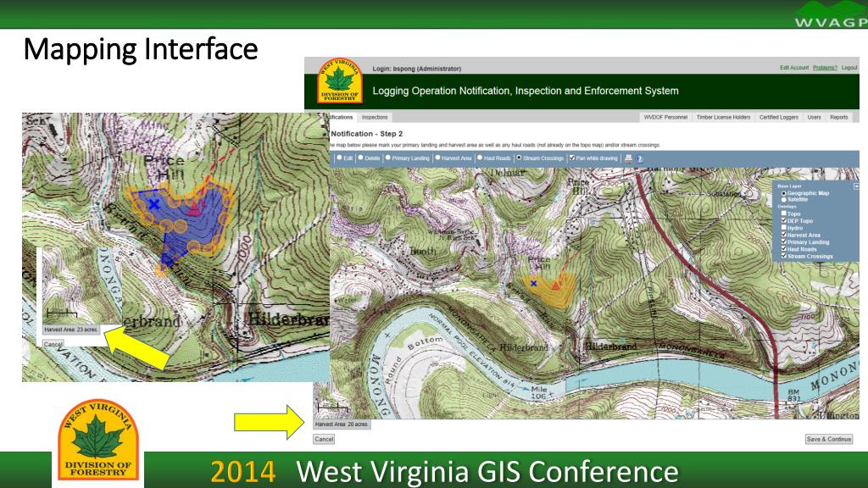Viewport: 868px width, 488px height.
Task: Click the Logout link
Action: coord(849,68)
